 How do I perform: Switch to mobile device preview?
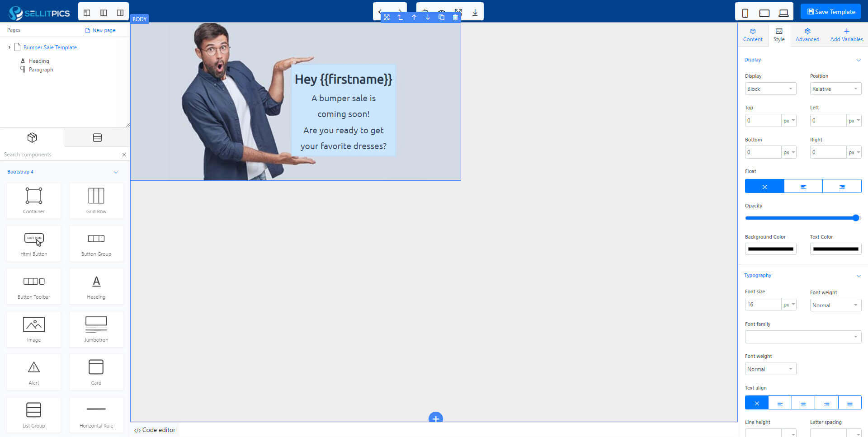pyautogui.click(x=745, y=13)
